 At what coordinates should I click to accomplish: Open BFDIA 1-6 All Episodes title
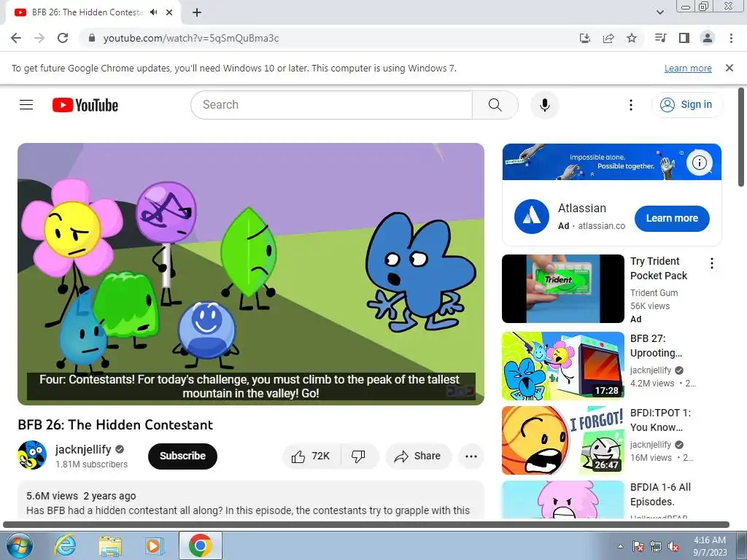660,494
